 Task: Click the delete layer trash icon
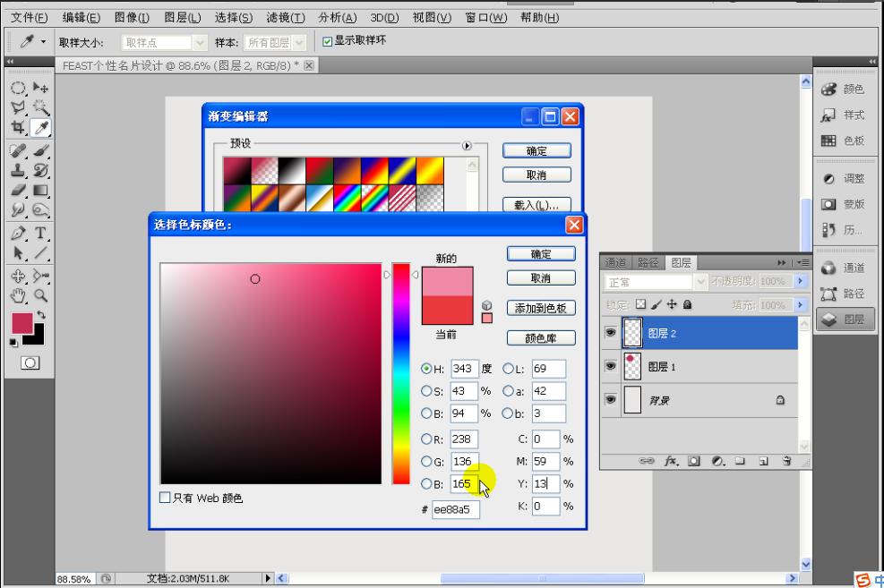coord(787,461)
